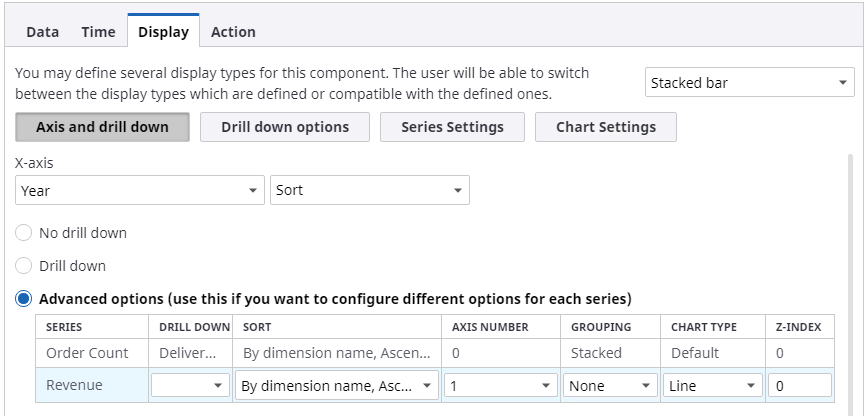Open Series Settings section
The image size is (867, 416).
coord(452,127)
